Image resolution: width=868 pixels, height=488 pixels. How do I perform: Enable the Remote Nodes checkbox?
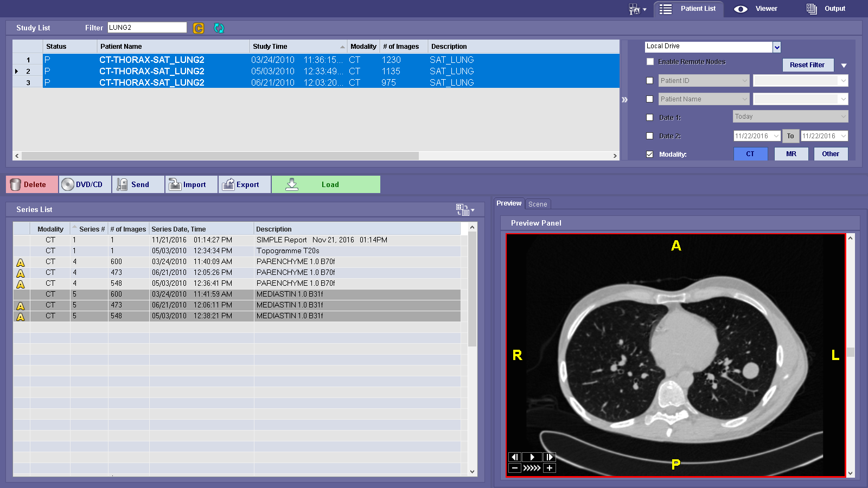click(650, 62)
